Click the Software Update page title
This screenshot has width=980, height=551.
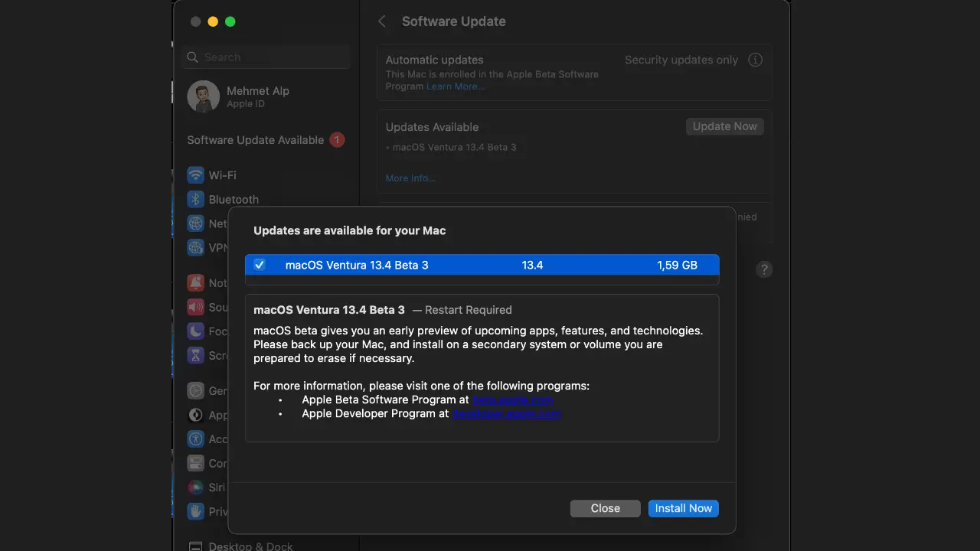(454, 21)
